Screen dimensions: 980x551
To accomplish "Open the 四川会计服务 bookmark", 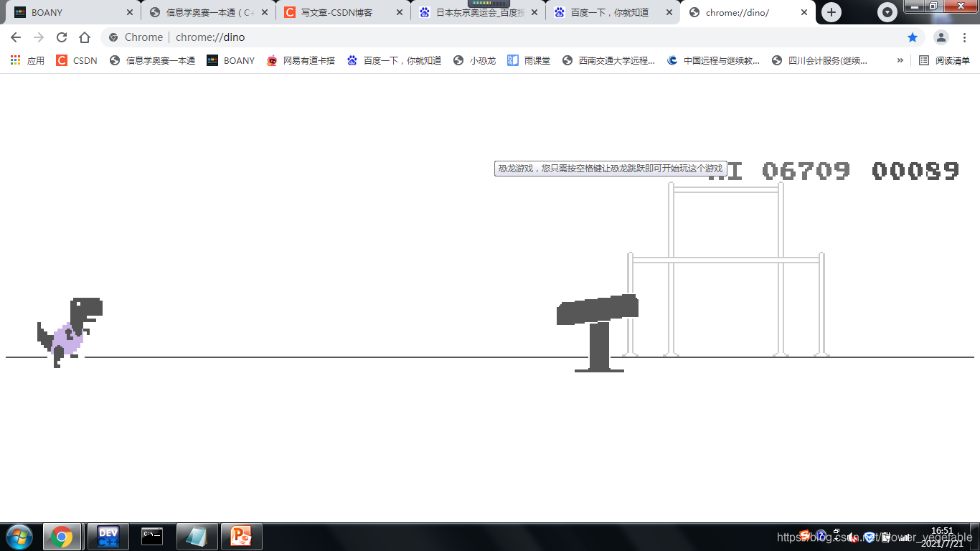I will (819, 60).
